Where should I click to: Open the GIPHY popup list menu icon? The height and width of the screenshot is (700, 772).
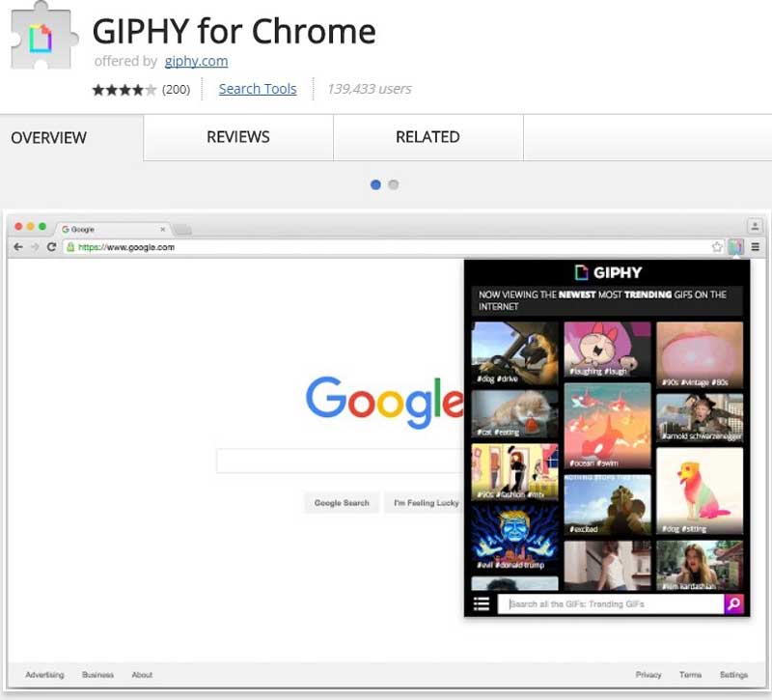[482, 604]
